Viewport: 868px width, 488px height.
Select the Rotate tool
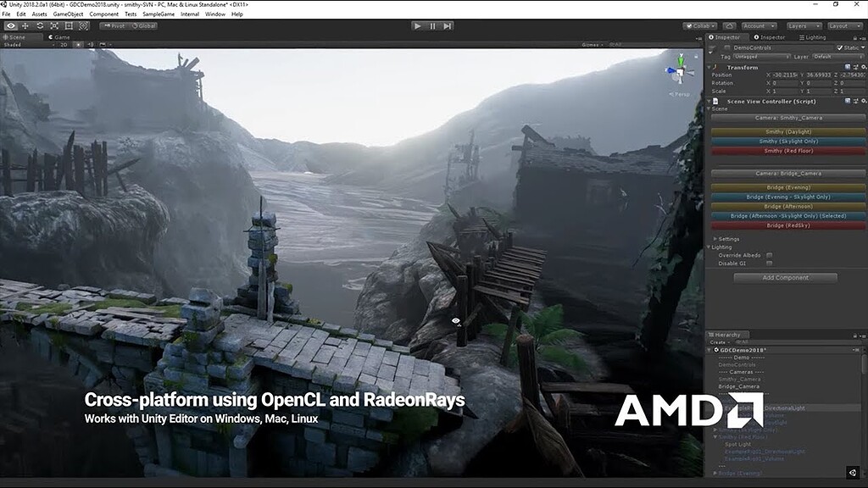[40, 26]
